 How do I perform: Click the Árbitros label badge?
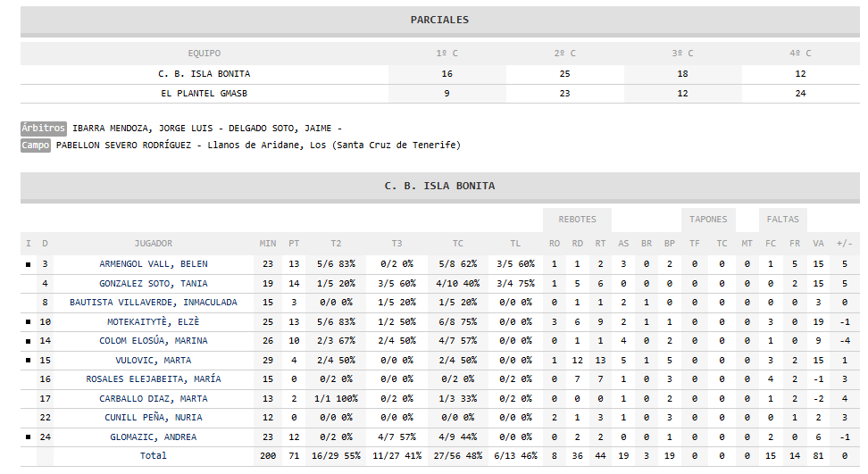[44, 128]
